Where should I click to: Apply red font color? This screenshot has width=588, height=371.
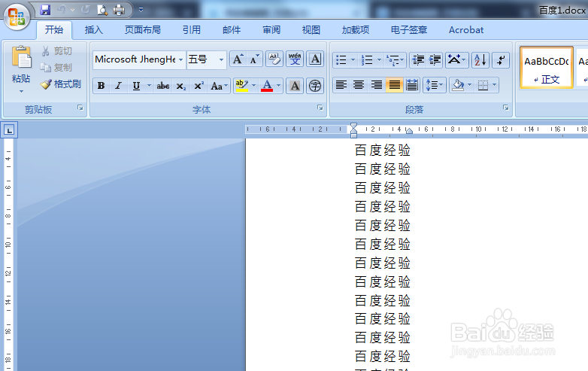(267, 86)
